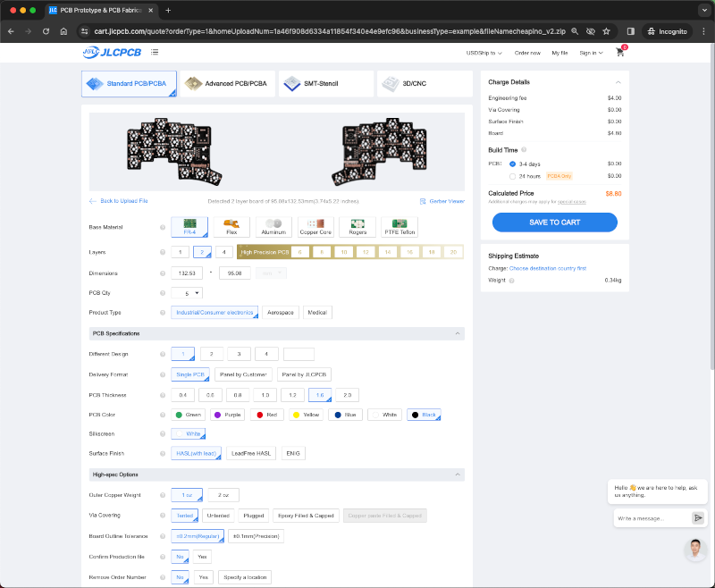Collapse the Charge Details panel
Screen dimensions: 715x588
(617, 82)
